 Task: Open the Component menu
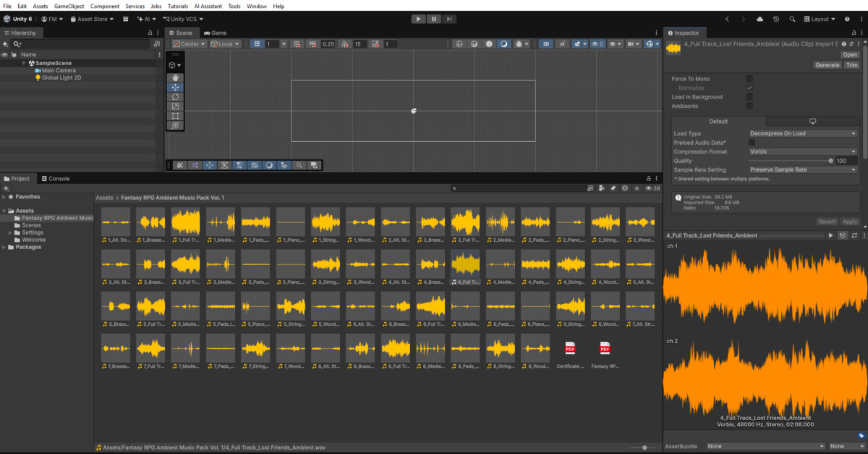(105, 6)
